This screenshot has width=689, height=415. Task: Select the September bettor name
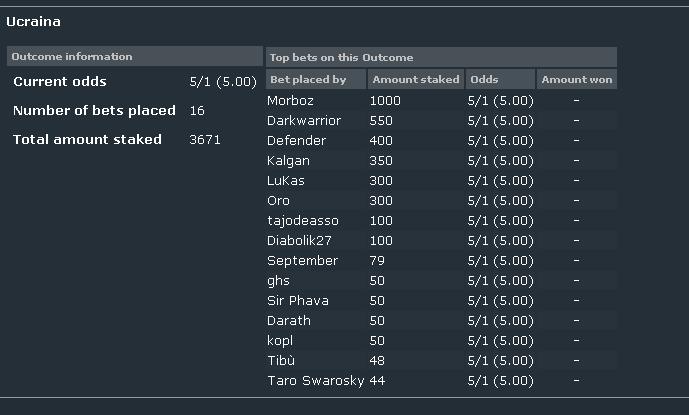302,261
